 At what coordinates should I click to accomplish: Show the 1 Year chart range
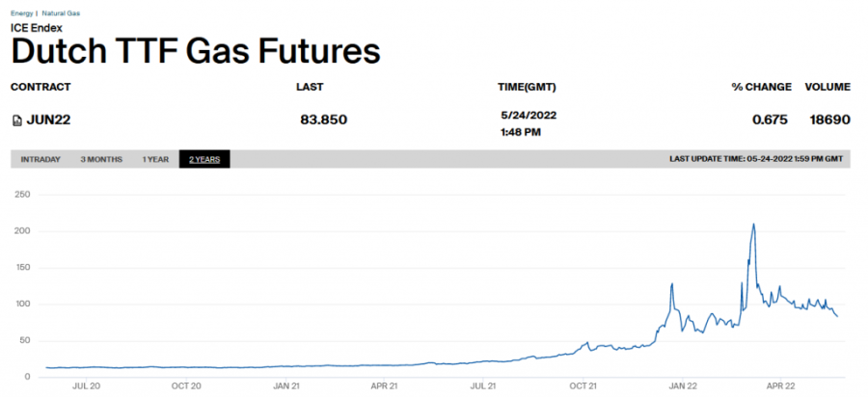point(155,159)
